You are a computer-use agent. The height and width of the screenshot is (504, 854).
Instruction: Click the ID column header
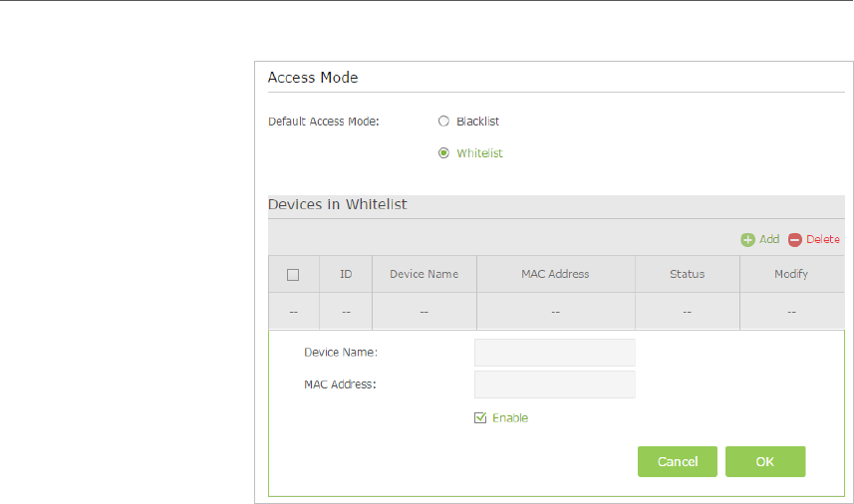point(346,274)
